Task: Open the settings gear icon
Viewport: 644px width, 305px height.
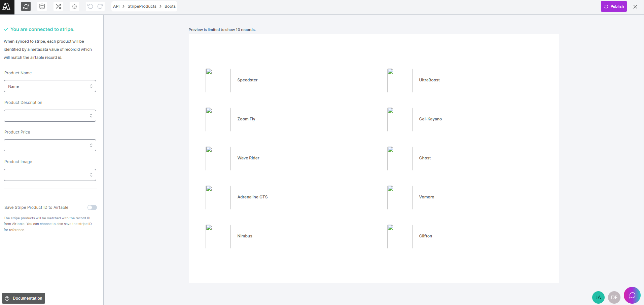Action: point(74,6)
